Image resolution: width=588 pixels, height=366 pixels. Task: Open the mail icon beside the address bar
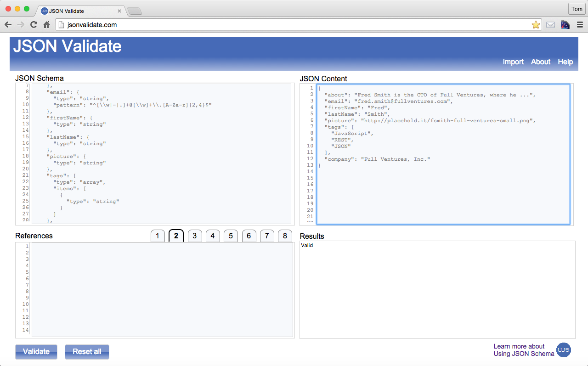(x=550, y=24)
